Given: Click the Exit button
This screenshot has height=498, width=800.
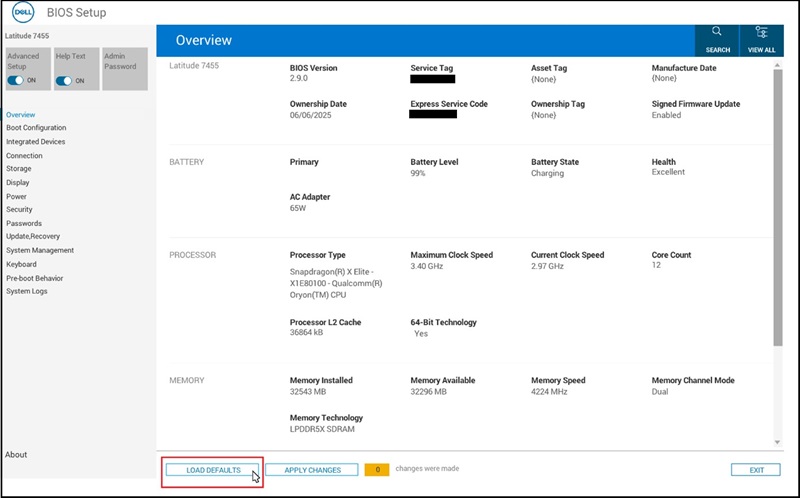Looking at the screenshot, I should [755, 470].
